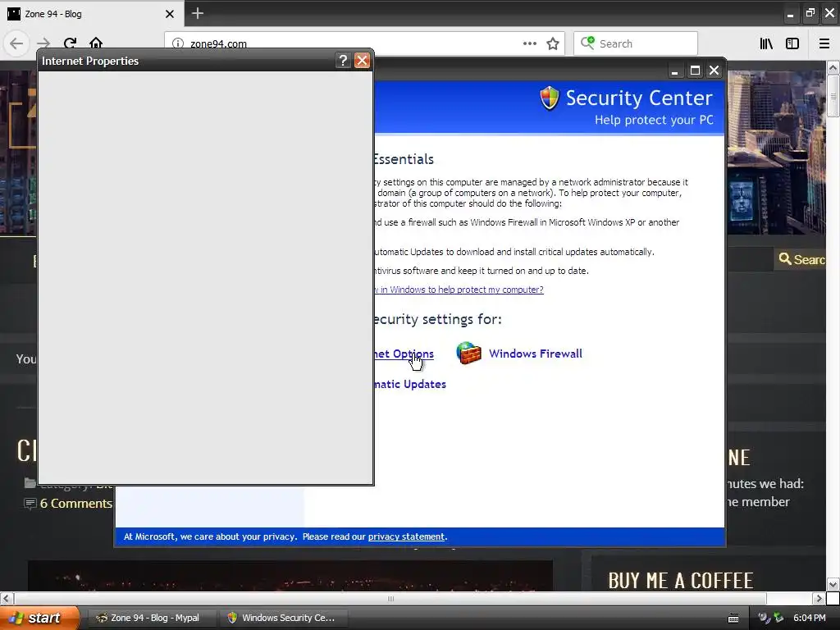Toggle the sidebar icon in the browser toolbar
Viewport: 840px width, 630px height.
click(x=792, y=43)
